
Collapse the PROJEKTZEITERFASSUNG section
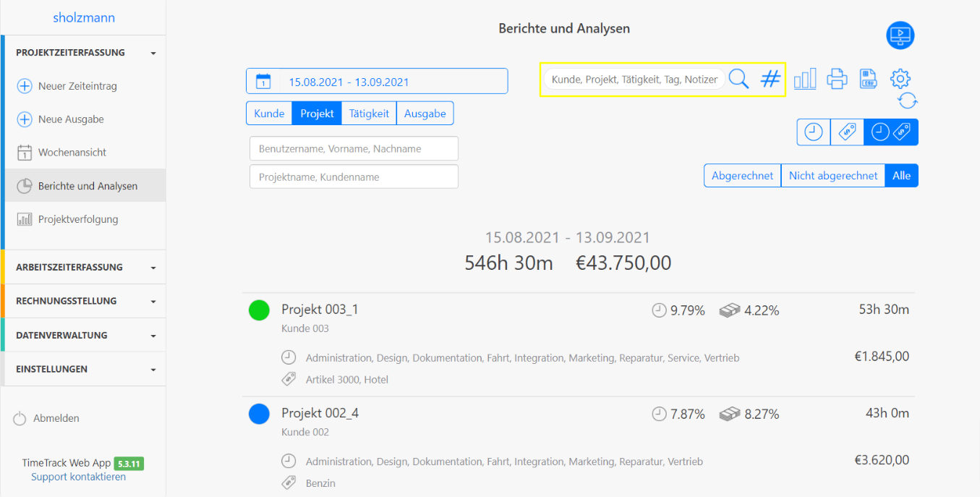point(83,52)
